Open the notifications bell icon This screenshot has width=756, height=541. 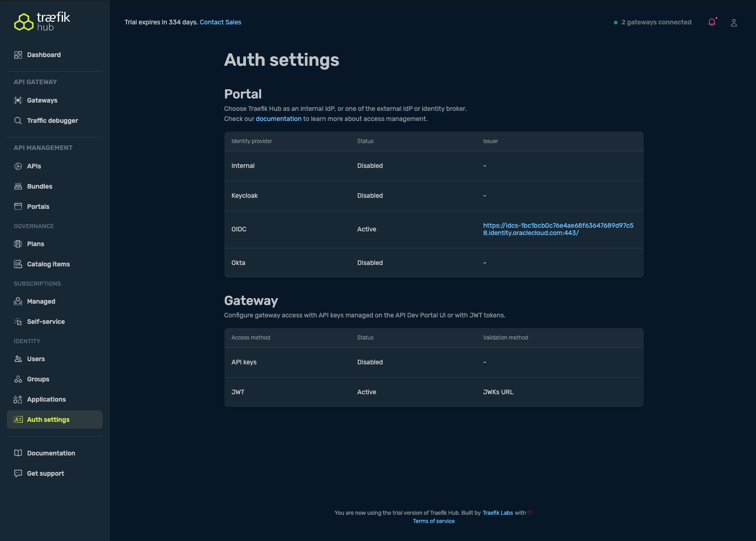pos(712,22)
